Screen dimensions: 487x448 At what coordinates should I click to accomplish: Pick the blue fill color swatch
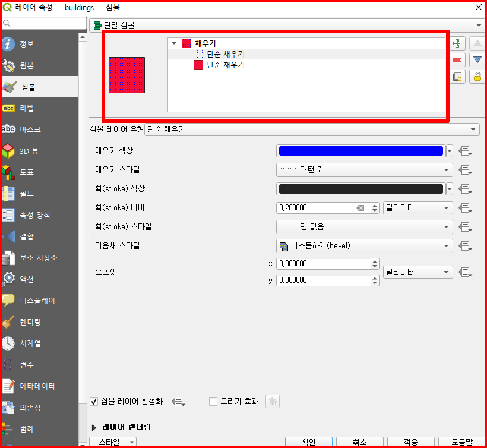(361, 152)
